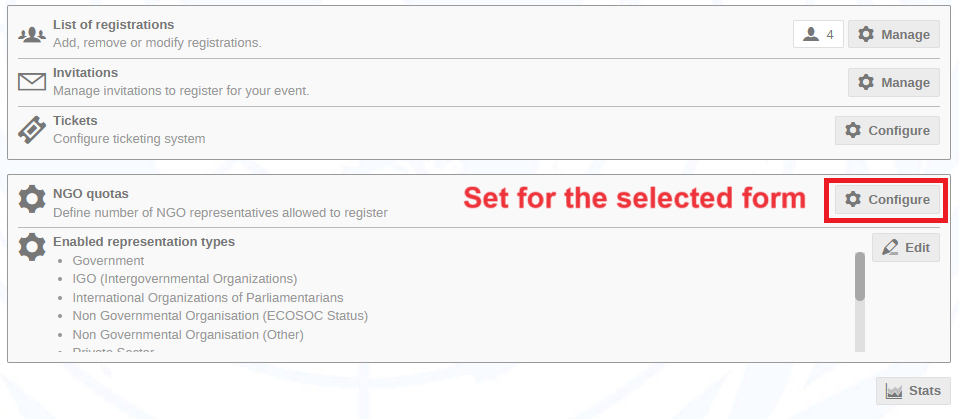Open Manage for Invitations

pos(894,82)
